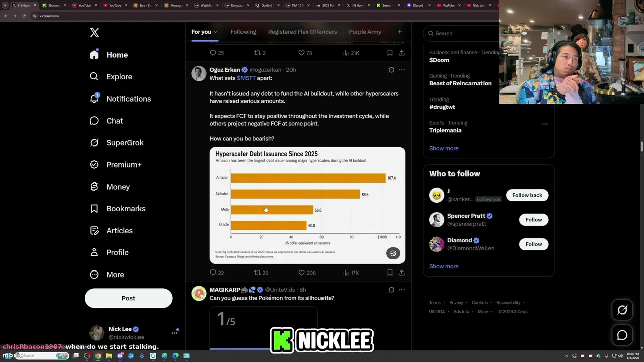Screen dimensions: 644x362
Task: Click the Post button
Action: 128,298
